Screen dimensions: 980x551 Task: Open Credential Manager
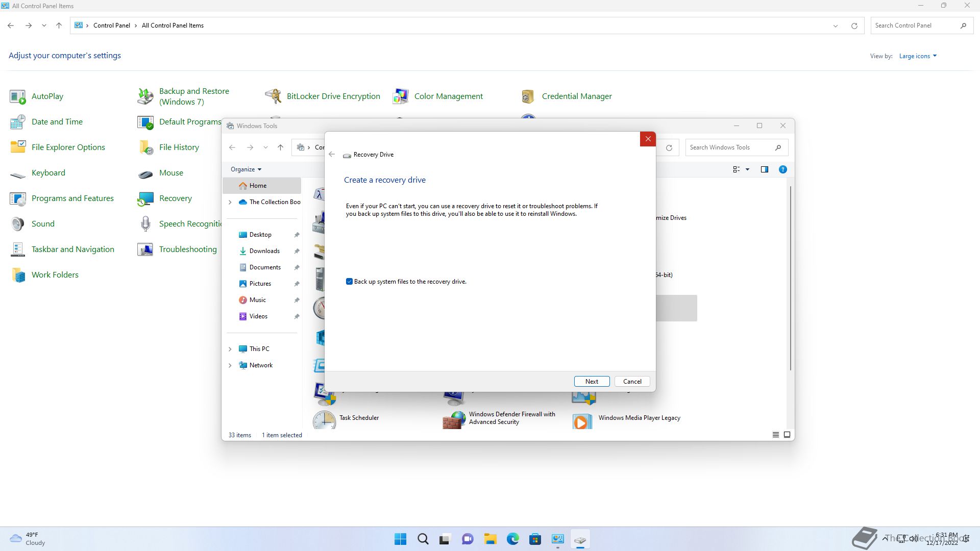[566, 96]
